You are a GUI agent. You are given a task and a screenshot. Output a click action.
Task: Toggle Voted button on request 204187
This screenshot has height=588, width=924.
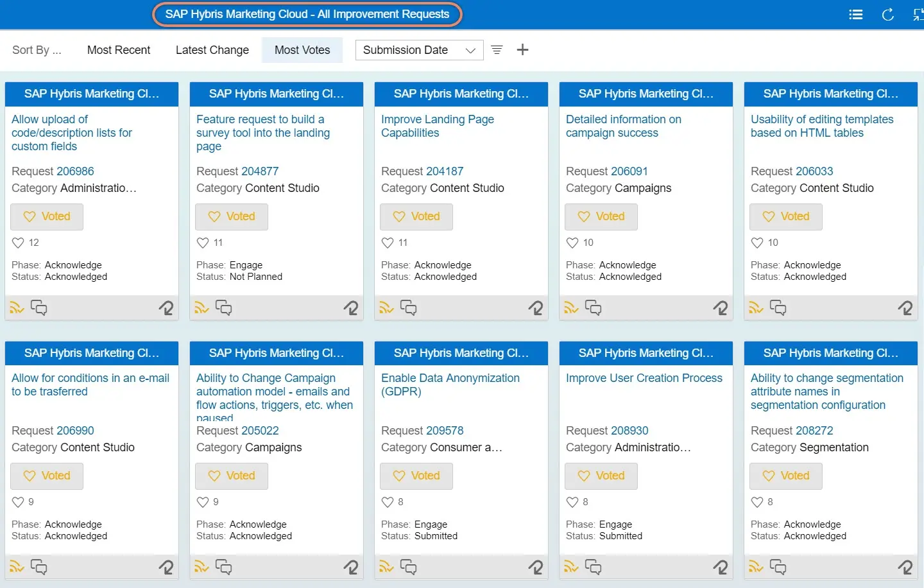416,217
